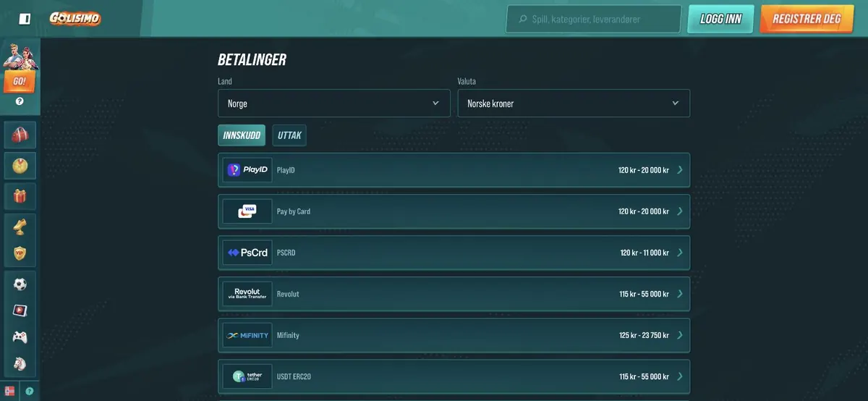Focus the game search field
This screenshot has width=868, height=401.
[593, 20]
